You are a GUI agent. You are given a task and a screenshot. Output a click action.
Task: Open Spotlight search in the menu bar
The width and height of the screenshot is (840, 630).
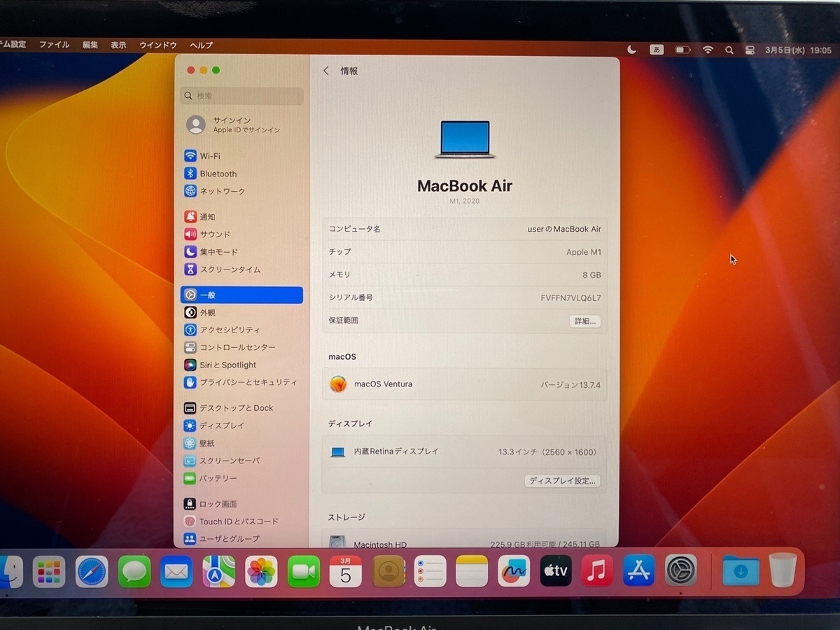(729, 50)
